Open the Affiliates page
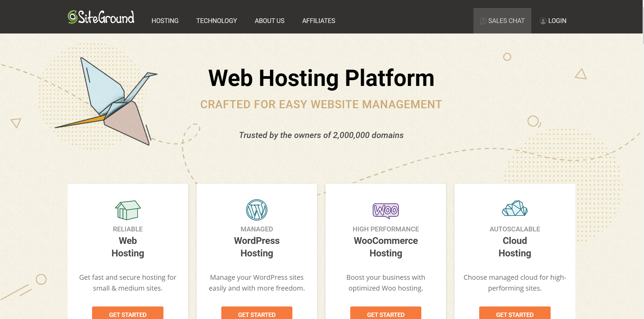 click(318, 21)
